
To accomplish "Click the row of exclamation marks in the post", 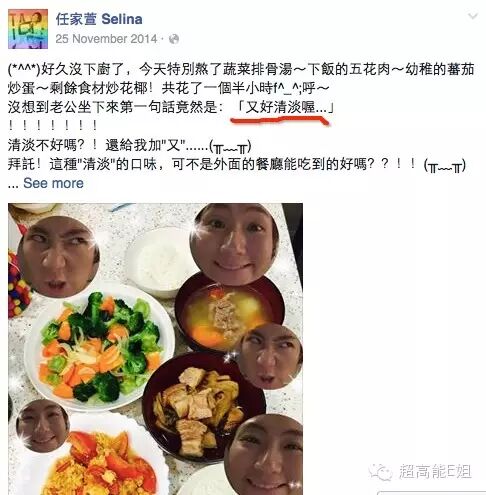I will 53,126.
